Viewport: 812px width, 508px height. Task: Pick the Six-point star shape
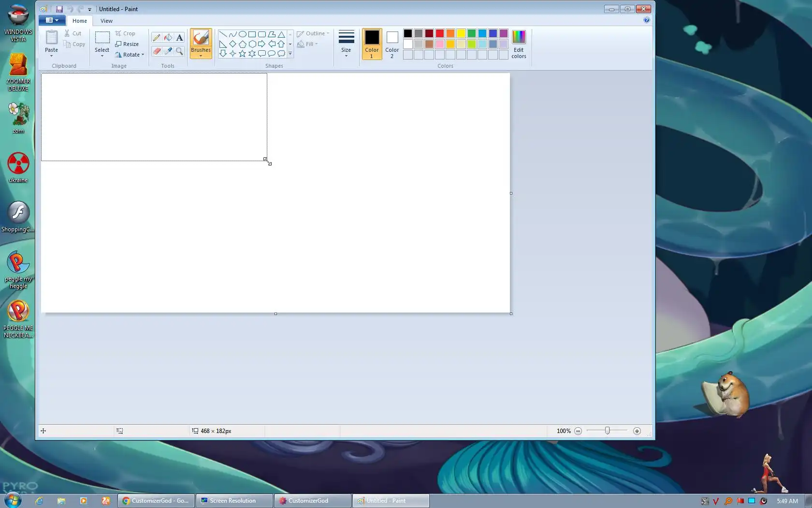click(x=252, y=54)
